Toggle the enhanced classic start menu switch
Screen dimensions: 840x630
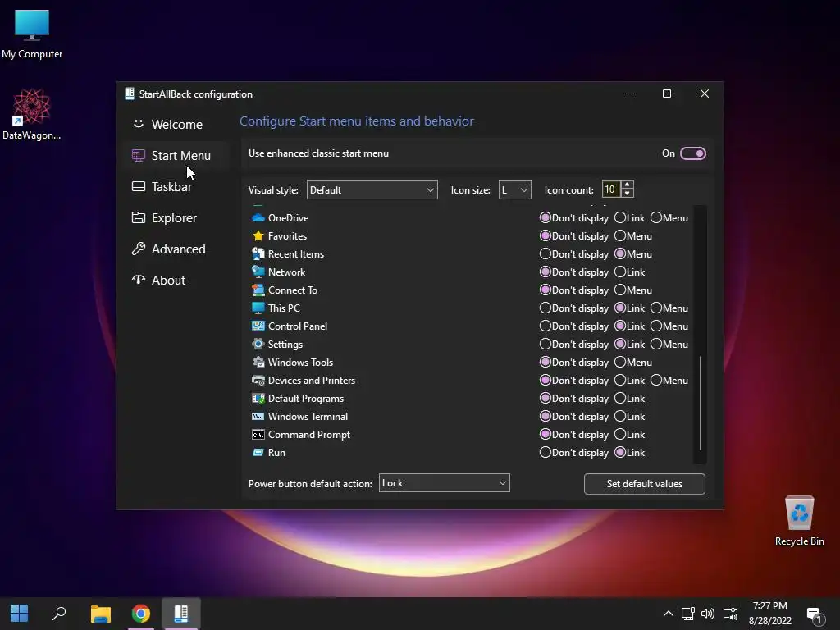tap(692, 153)
